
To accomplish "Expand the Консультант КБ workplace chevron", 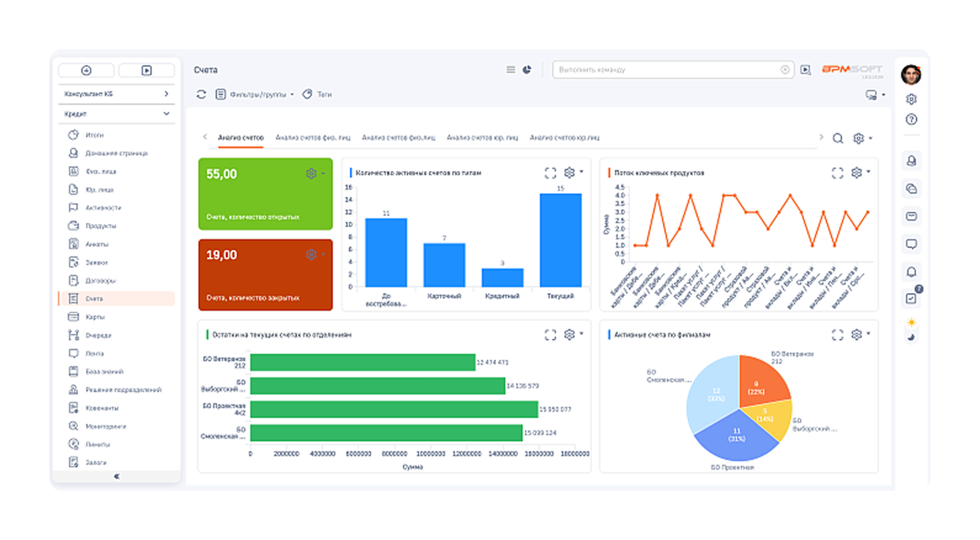I will [x=166, y=94].
